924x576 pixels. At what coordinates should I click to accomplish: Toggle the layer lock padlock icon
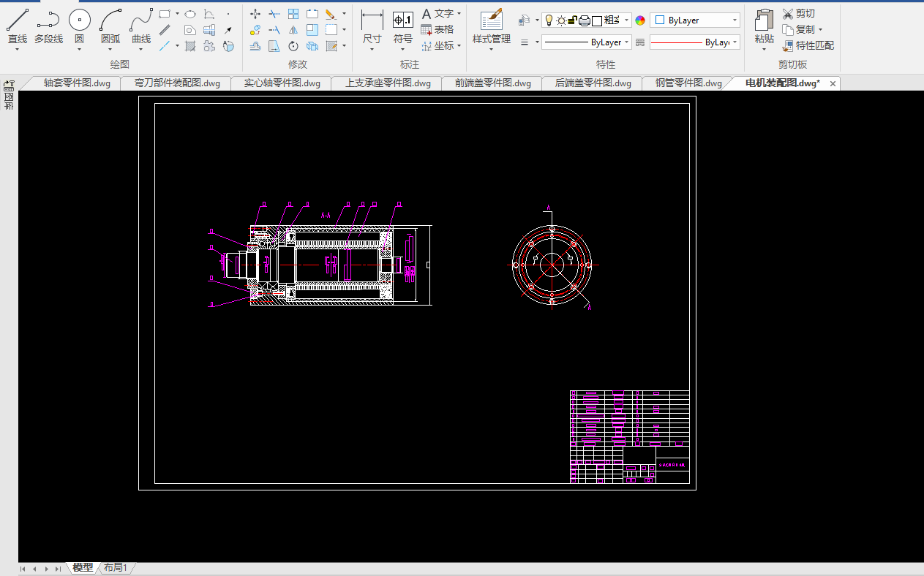coord(573,20)
